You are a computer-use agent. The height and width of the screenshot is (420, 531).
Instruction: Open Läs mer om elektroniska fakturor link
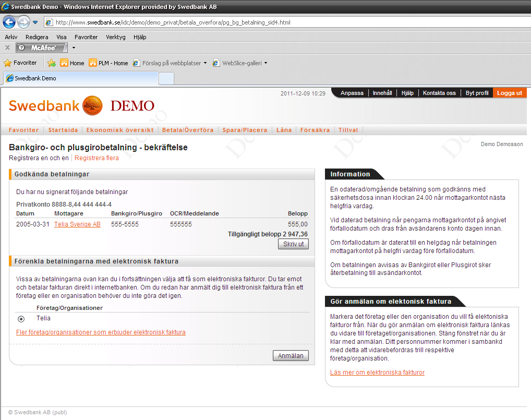pos(377,372)
